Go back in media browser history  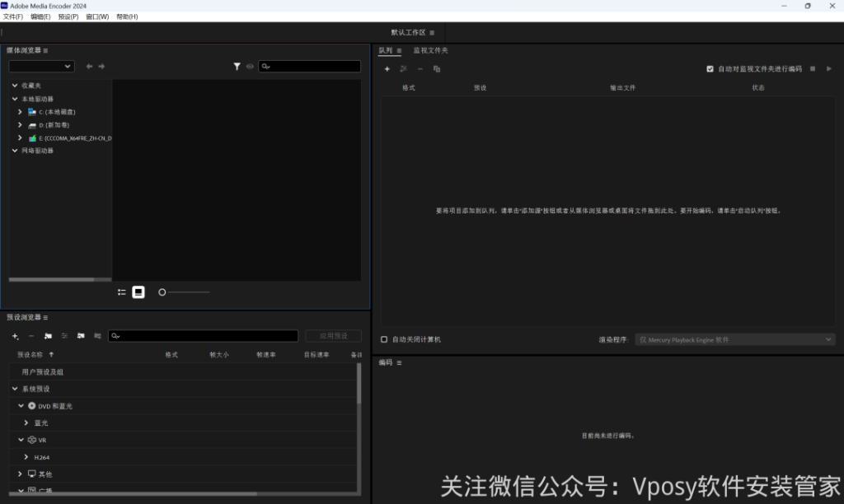(89, 66)
